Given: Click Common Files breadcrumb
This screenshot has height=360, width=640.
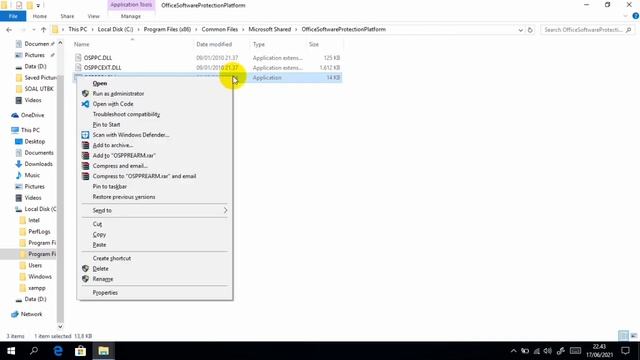Looking at the screenshot, I should [220, 29].
